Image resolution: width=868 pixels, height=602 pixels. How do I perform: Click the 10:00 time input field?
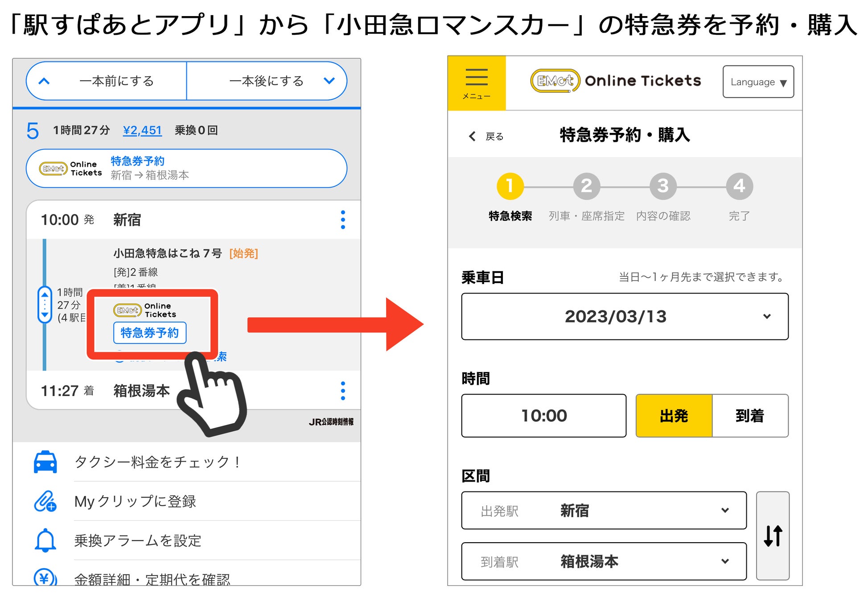[543, 416]
